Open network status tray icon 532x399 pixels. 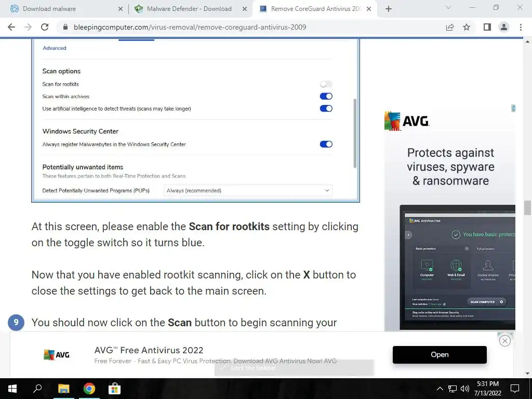point(453,389)
